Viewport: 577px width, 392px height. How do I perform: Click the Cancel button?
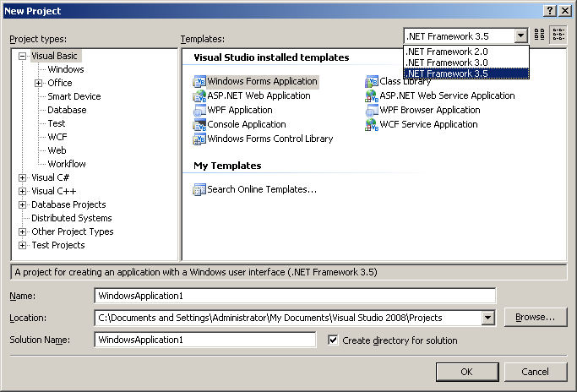[x=536, y=372]
